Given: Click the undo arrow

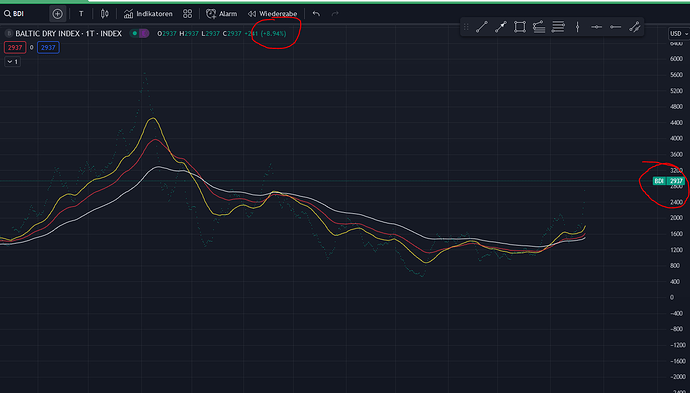Looking at the screenshot, I should [x=316, y=14].
